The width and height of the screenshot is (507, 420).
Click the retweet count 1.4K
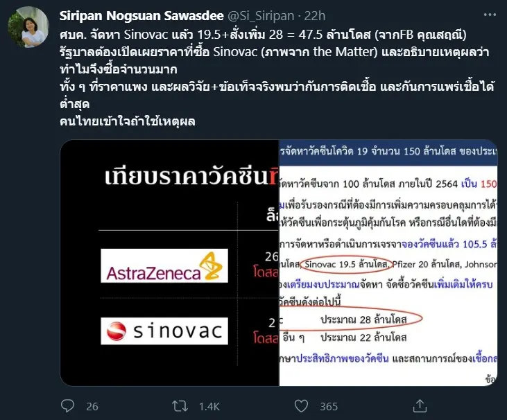pos(209,406)
